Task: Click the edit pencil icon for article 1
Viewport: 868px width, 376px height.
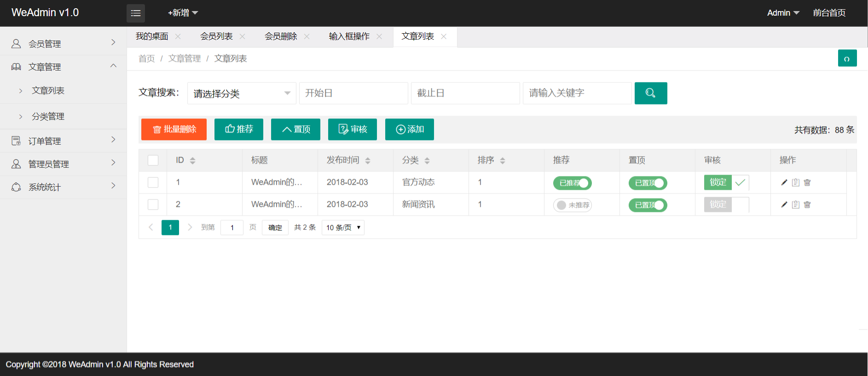Action: 784,182
